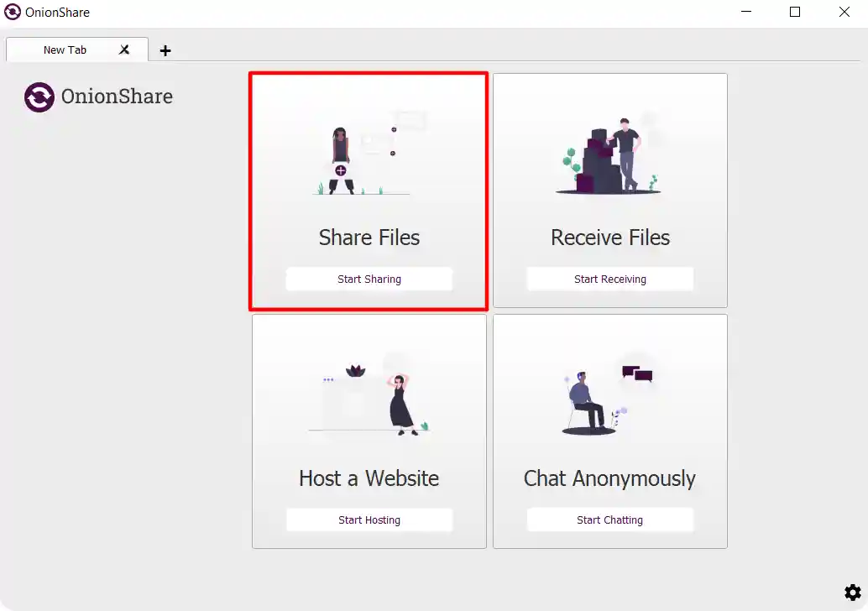Screen dimensions: 868x611
Task: Switch to the New Tab tab
Action: coord(65,50)
